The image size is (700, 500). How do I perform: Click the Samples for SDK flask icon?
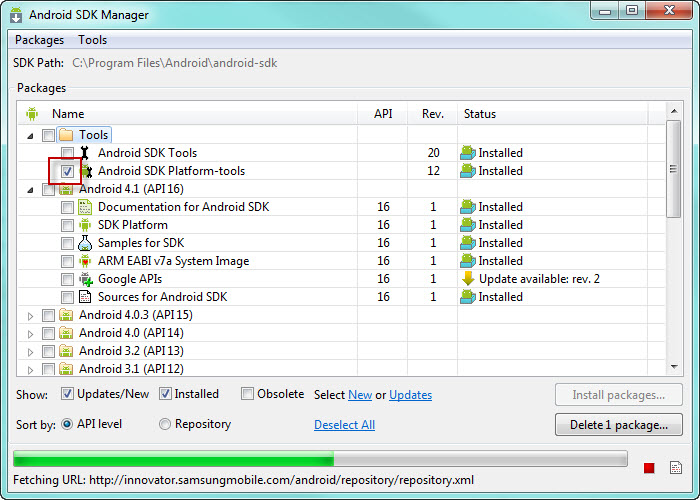(x=85, y=243)
